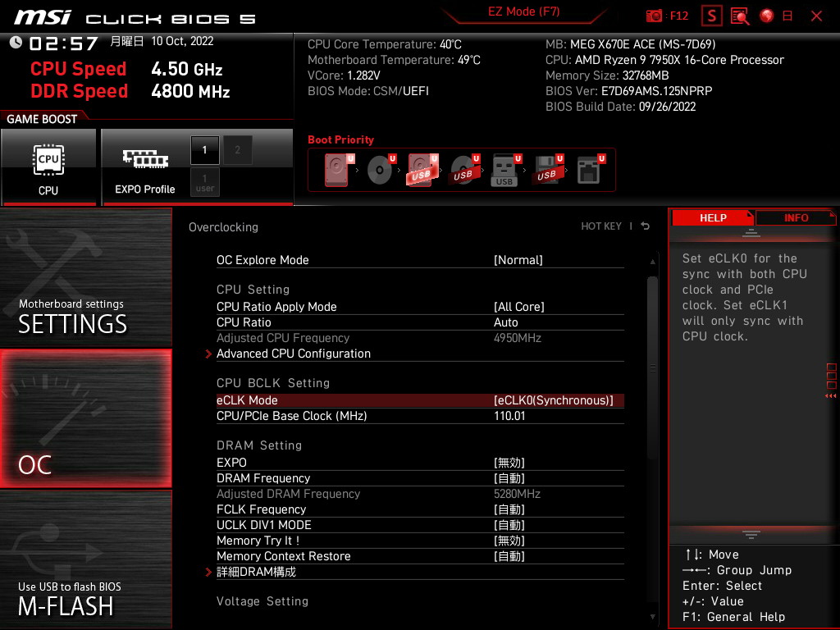Click the scroll down arrow of settings list
The height and width of the screenshot is (630, 840).
click(x=652, y=617)
